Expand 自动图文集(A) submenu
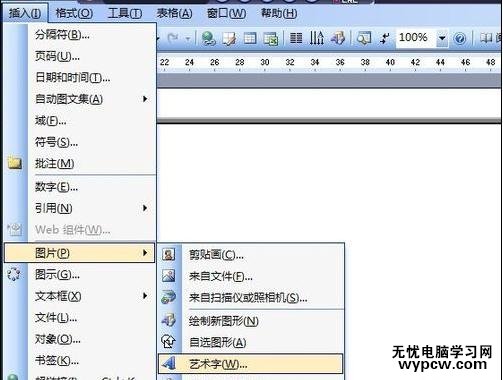The height and width of the screenshot is (380, 503). pyautogui.click(x=92, y=99)
